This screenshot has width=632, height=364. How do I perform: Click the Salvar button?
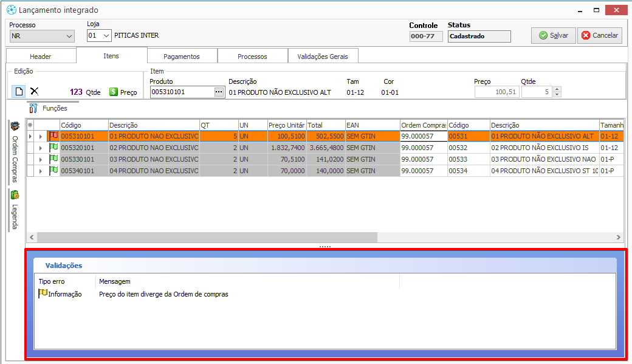click(553, 35)
